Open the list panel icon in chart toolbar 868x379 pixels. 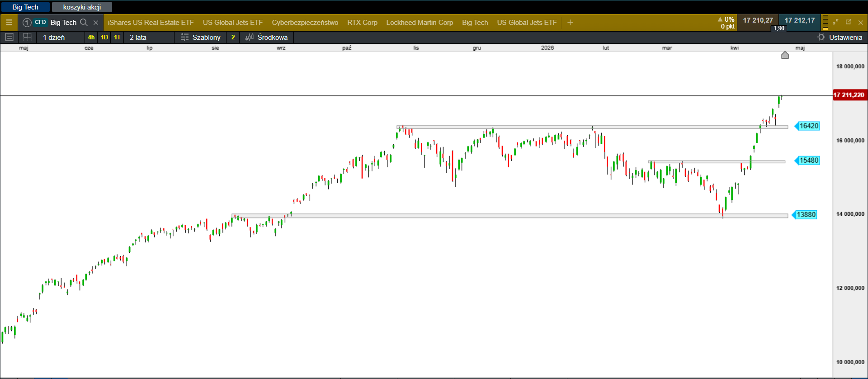(x=9, y=37)
